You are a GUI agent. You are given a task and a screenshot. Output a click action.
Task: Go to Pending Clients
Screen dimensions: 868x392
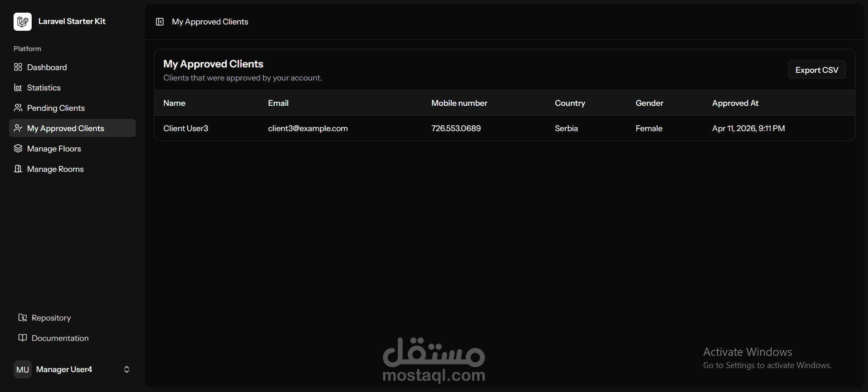coord(72,108)
